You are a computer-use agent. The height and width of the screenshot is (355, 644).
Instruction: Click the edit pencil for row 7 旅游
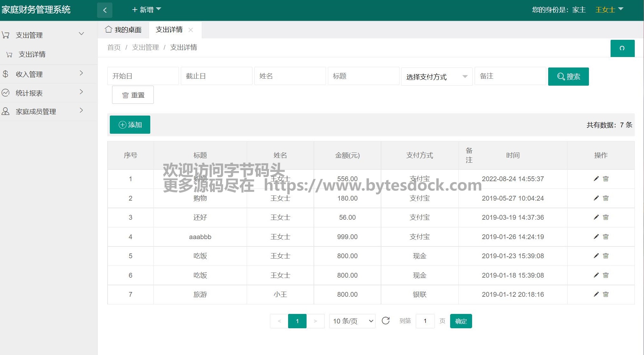[x=596, y=294]
